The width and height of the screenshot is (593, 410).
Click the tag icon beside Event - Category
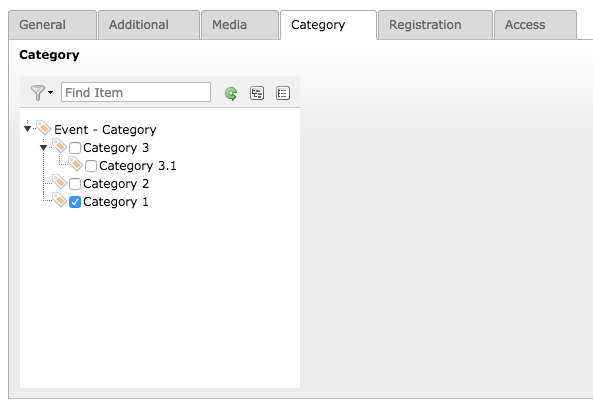[x=43, y=128]
